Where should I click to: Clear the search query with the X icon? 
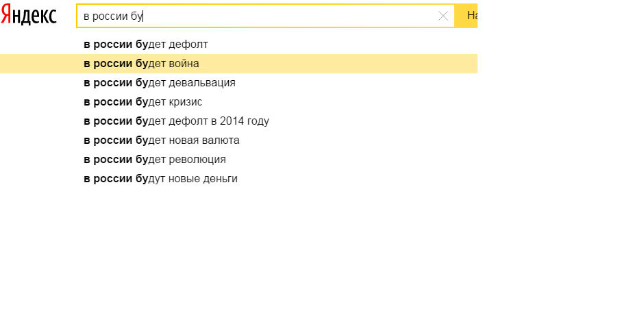[443, 16]
